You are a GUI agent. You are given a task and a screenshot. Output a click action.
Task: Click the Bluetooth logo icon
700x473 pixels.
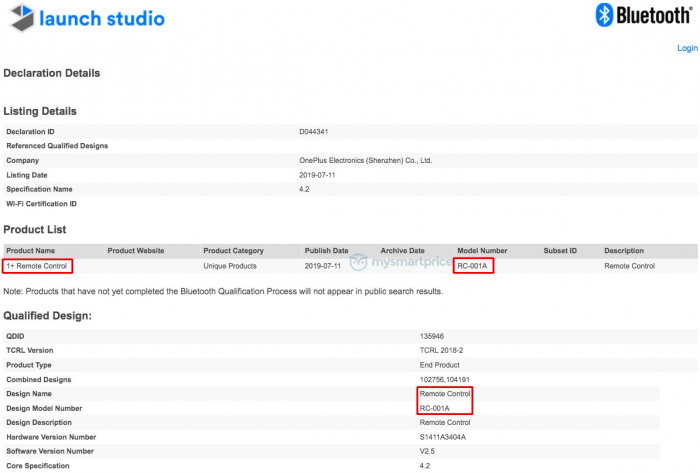tap(604, 15)
